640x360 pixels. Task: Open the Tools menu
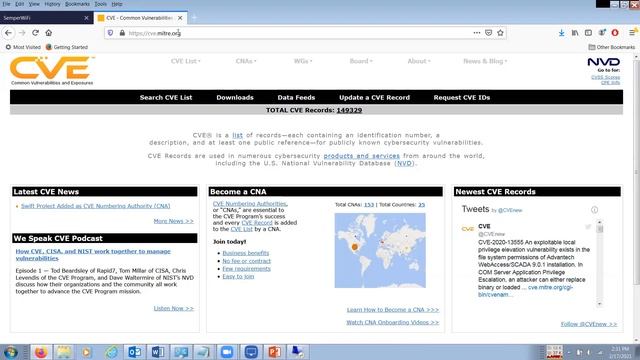click(x=100, y=4)
